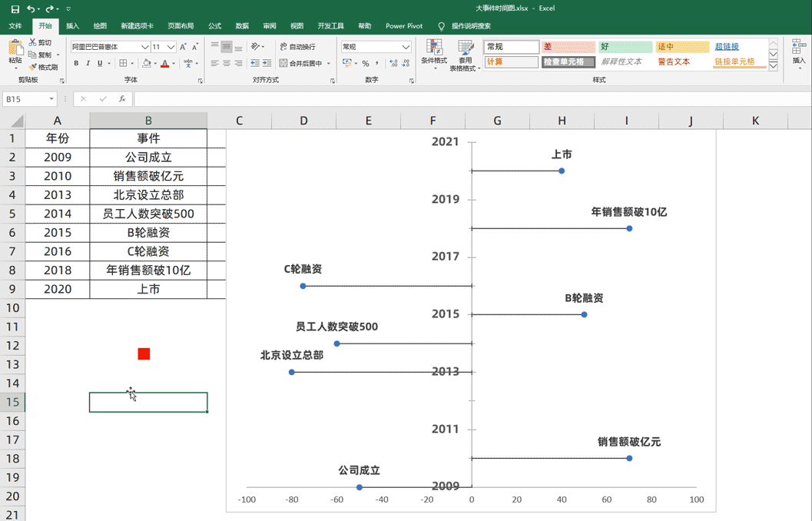
Task: Switch to the 页面布局 tab
Action: pos(181,26)
